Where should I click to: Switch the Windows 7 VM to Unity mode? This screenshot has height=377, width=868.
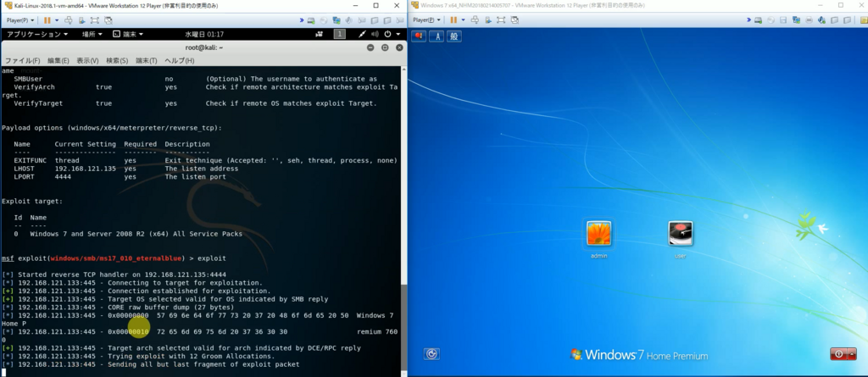click(x=515, y=20)
